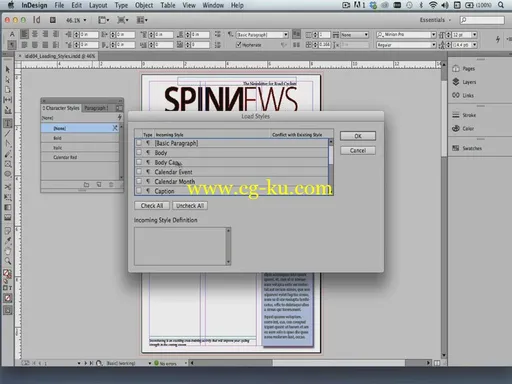
Task: Open the View Options dropdown
Action: 104,20
